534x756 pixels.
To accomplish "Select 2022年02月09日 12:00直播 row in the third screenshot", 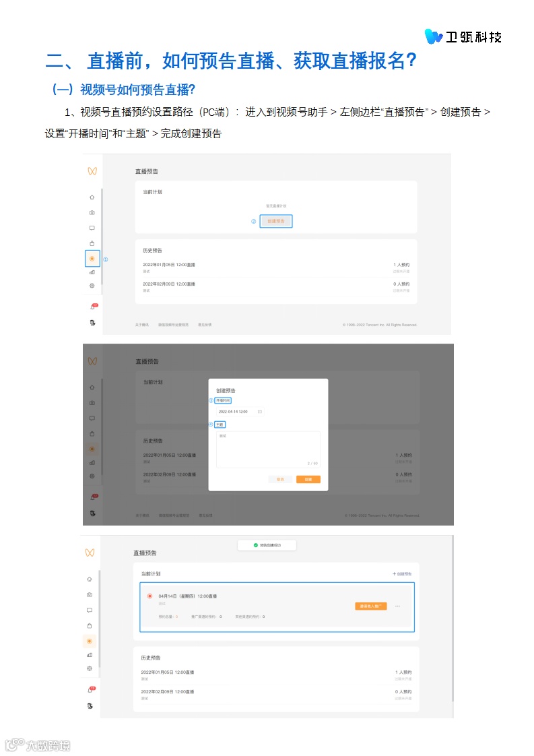I will (276, 695).
